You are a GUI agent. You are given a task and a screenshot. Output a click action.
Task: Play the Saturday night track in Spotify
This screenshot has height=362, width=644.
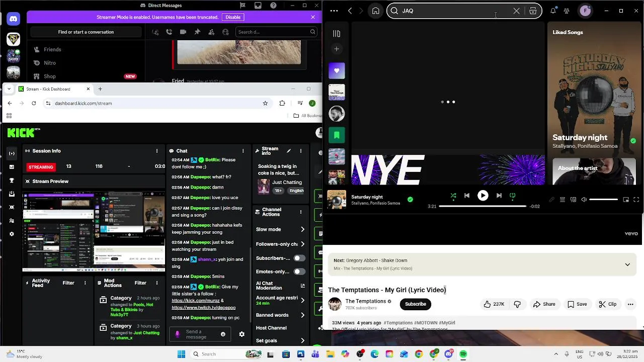[x=482, y=196]
